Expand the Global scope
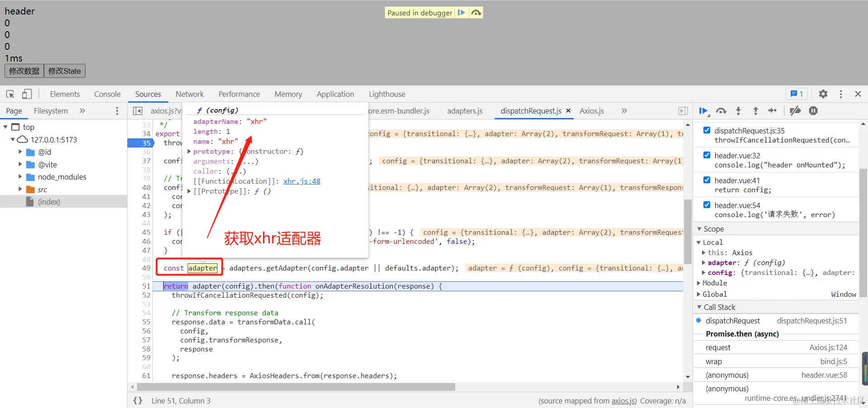This screenshot has height=408, width=868. 698,294
